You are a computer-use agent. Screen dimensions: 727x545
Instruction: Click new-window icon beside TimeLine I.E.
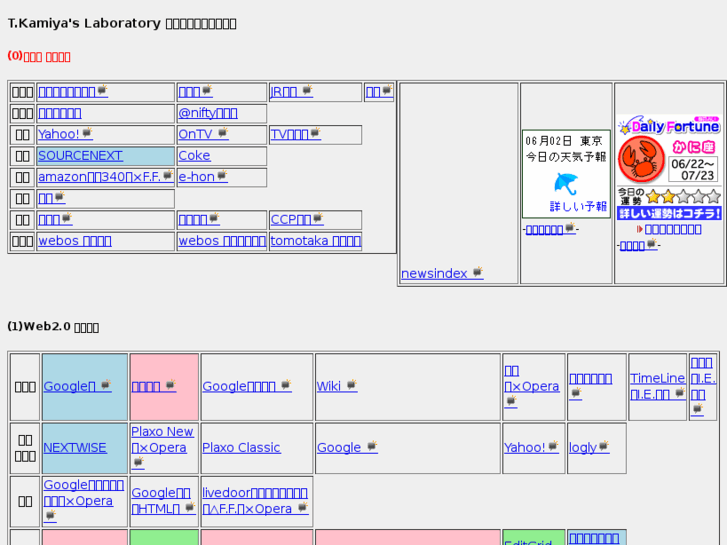point(680,392)
